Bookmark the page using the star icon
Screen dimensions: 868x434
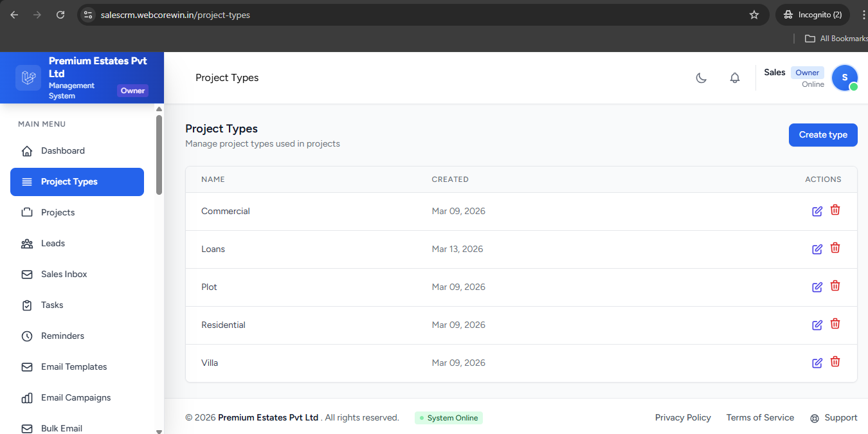(754, 14)
